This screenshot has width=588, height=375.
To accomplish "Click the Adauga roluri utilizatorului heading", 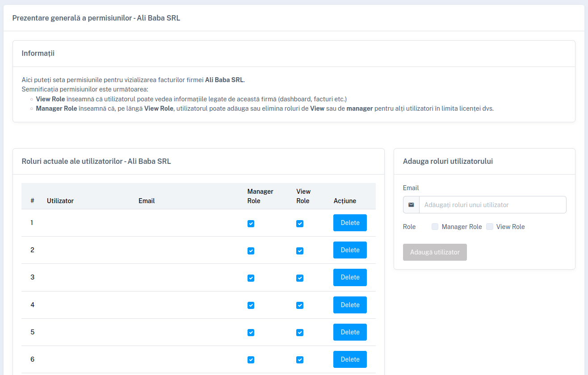I will 448,161.
